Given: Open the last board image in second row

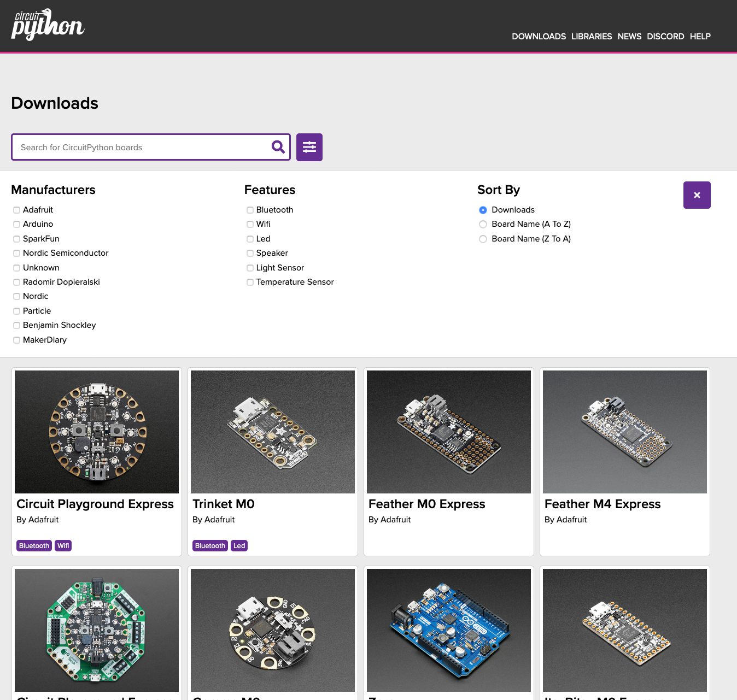Looking at the screenshot, I should (625, 630).
